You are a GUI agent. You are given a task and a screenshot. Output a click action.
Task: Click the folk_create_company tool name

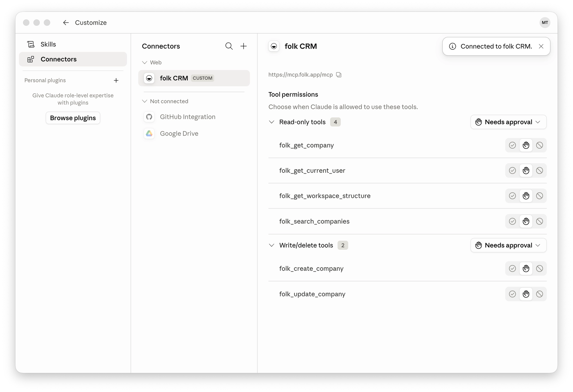311,269
